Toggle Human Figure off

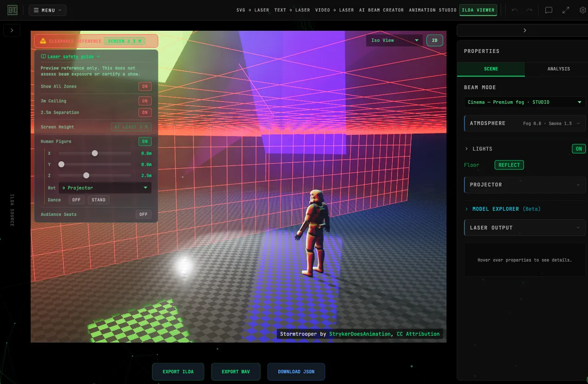[145, 141]
